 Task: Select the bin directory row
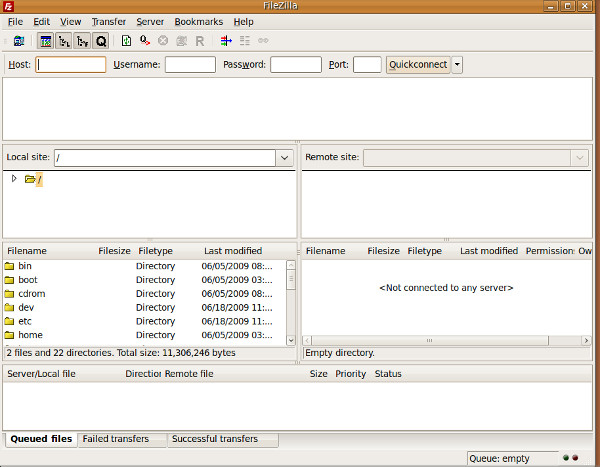145,266
